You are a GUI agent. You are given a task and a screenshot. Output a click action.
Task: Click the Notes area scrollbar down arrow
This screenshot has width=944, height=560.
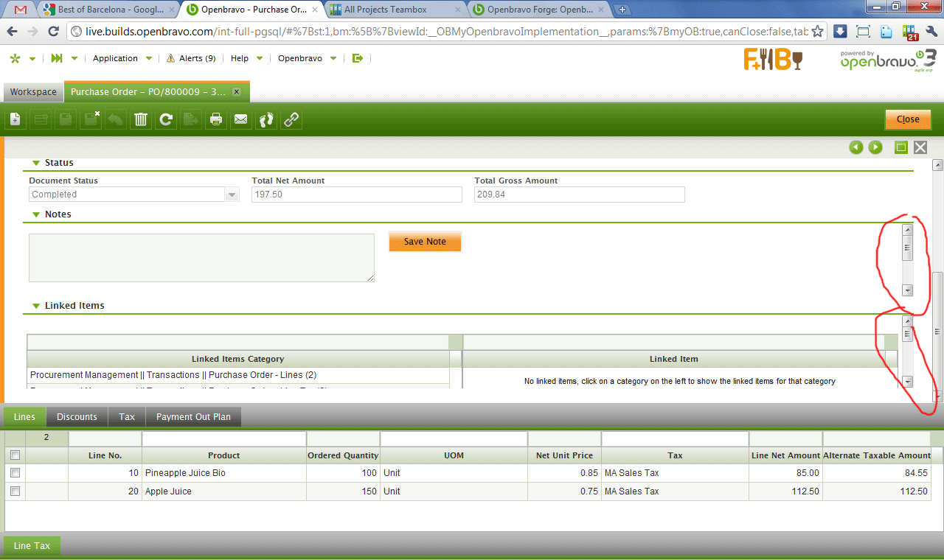[908, 290]
